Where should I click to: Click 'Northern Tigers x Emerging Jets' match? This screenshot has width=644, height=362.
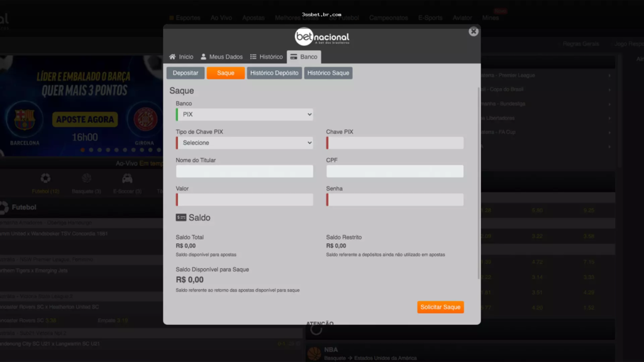[x=34, y=271]
